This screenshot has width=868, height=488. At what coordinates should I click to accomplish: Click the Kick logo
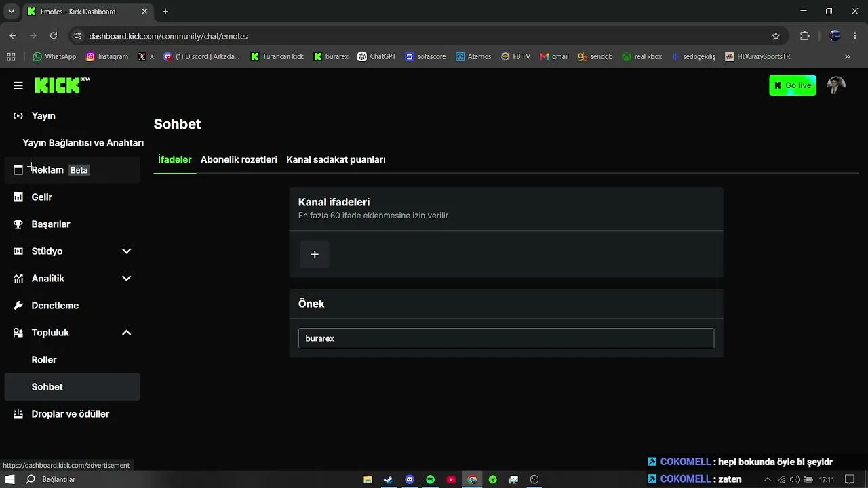coord(62,85)
